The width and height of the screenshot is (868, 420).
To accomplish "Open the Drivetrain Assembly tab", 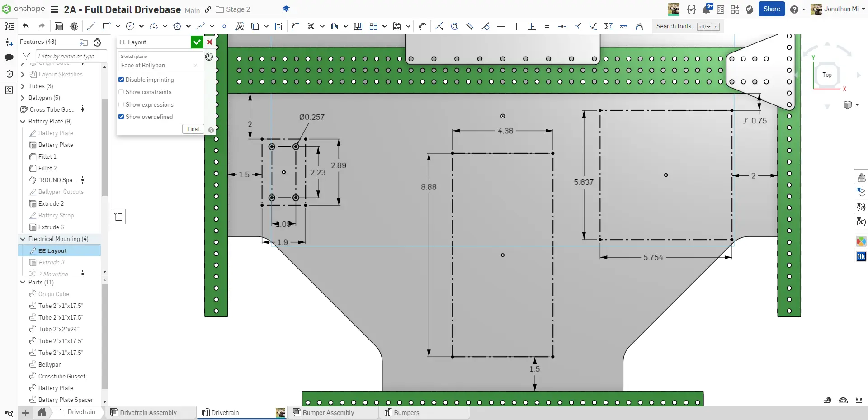I will click(x=148, y=412).
